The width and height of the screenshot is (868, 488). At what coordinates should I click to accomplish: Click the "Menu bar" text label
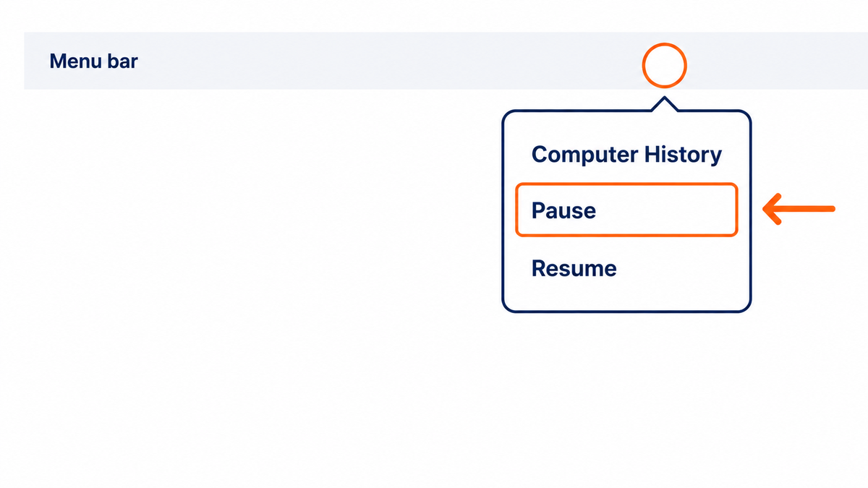pos(93,61)
